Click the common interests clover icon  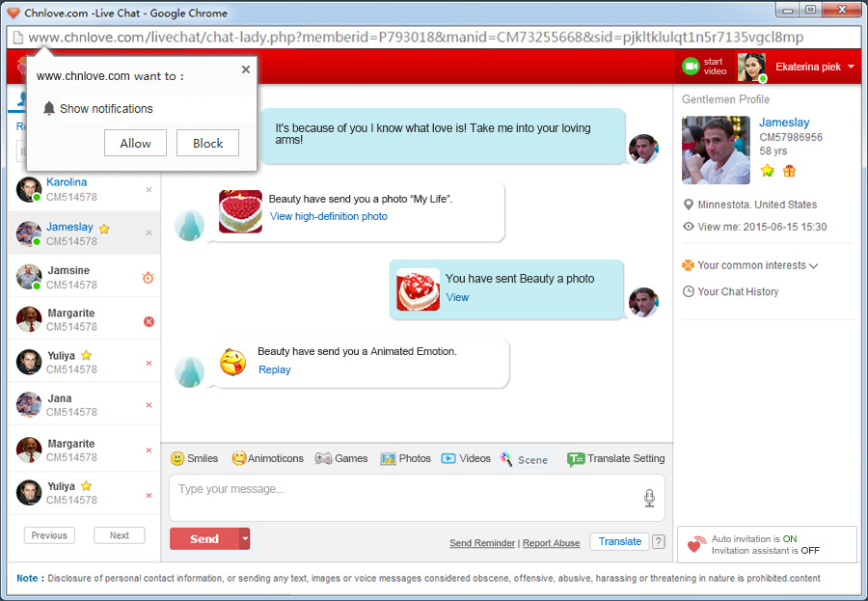688,265
